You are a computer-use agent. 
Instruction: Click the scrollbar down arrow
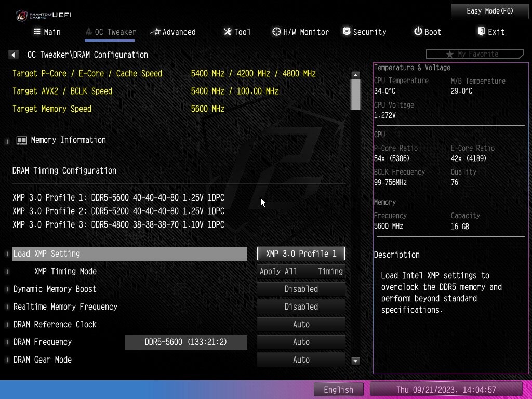(356, 361)
